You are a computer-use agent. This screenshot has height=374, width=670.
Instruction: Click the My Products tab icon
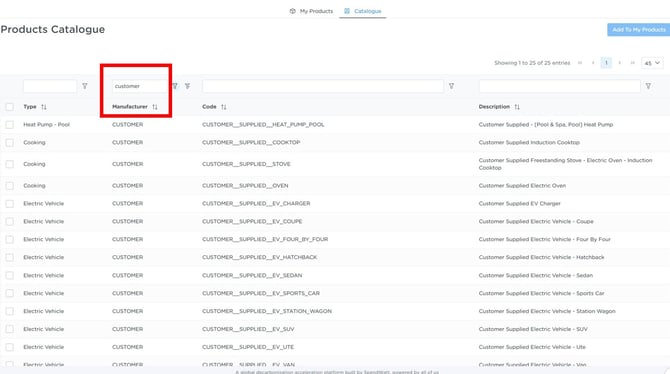click(x=293, y=11)
